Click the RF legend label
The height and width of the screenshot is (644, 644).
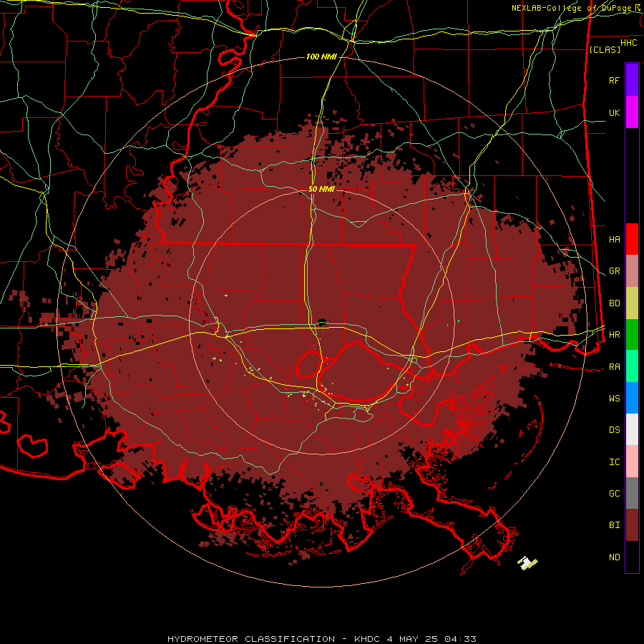[614, 80]
